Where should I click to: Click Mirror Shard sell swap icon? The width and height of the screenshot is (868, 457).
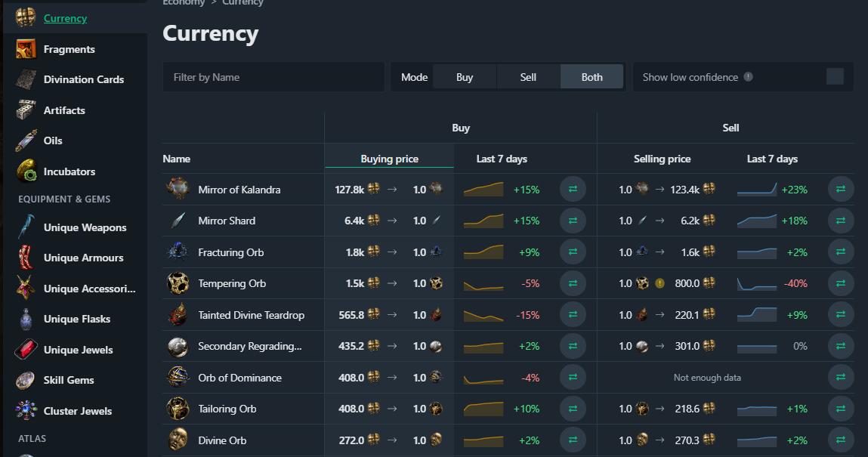[x=841, y=221]
